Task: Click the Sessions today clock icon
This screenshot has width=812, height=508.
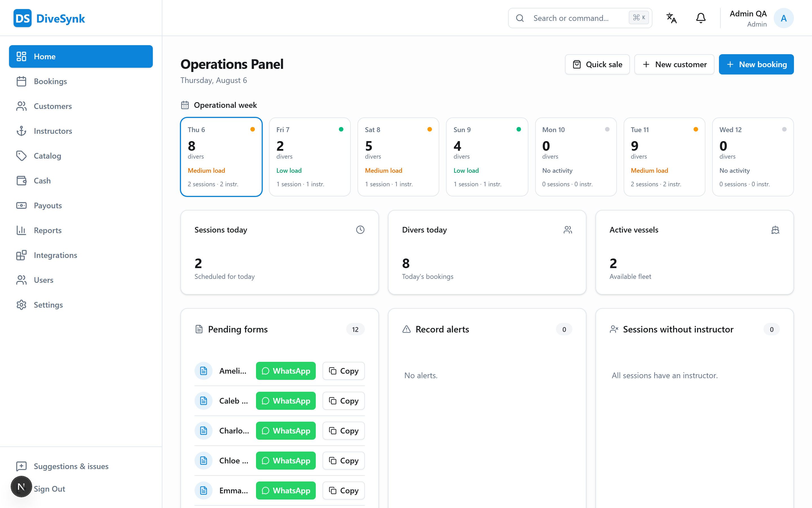Action: point(360,230)
